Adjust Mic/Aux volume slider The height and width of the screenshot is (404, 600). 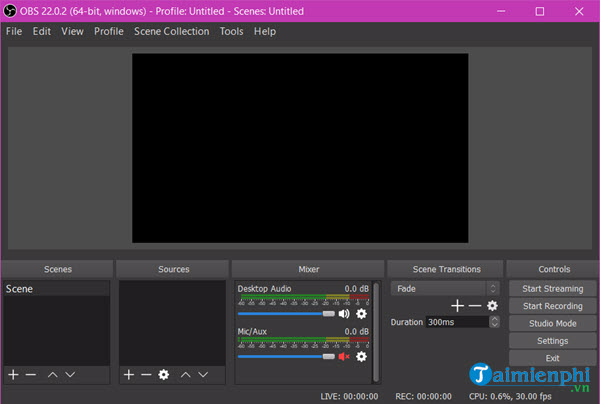pyautogui.click(x=286, y=357)
